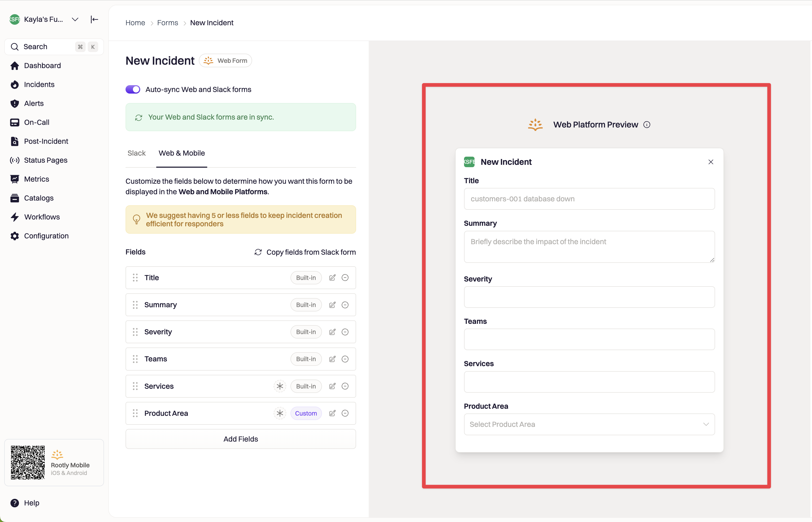This screenshot has width=812, height=522.
Task: Remove the Title field
Action: [x=345, y=278]
